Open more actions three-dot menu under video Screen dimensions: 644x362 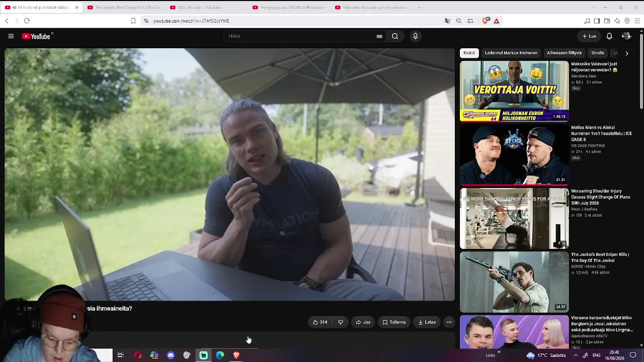449,322
